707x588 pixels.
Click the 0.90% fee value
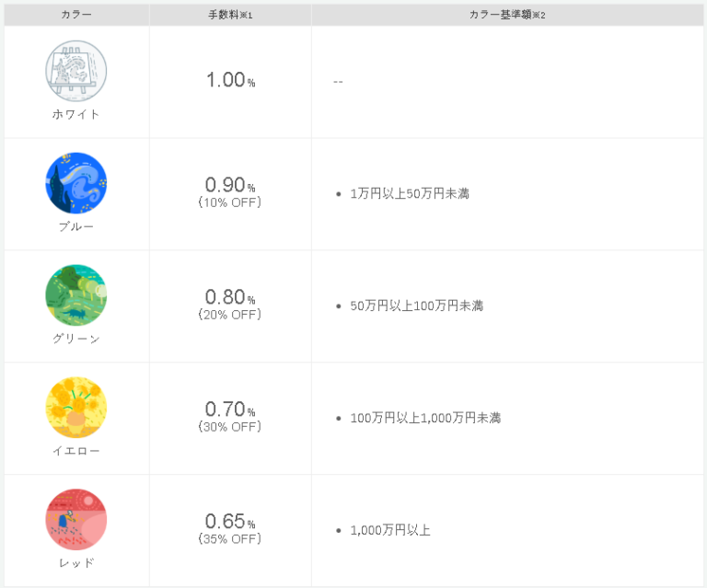(230, 185)
